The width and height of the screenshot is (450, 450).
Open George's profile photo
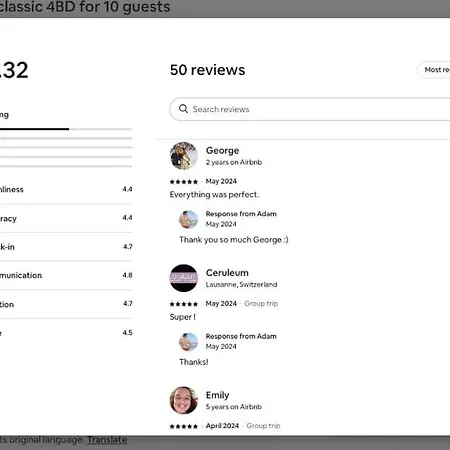(x=184, y=156)
